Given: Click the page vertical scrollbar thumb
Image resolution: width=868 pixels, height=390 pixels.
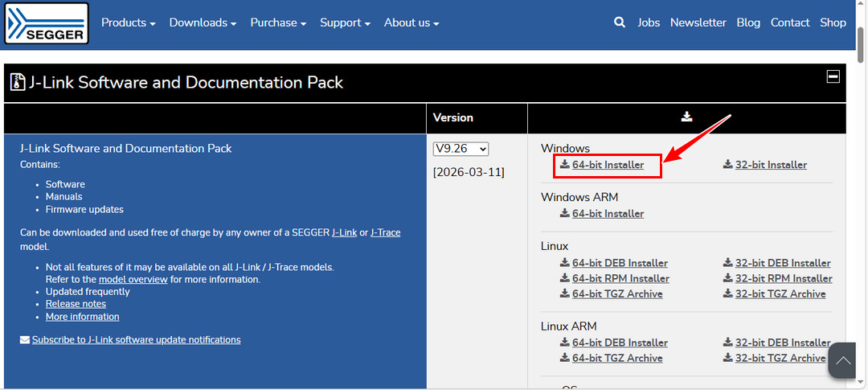Looking at the screenshot, I should (x=862, y=43).
